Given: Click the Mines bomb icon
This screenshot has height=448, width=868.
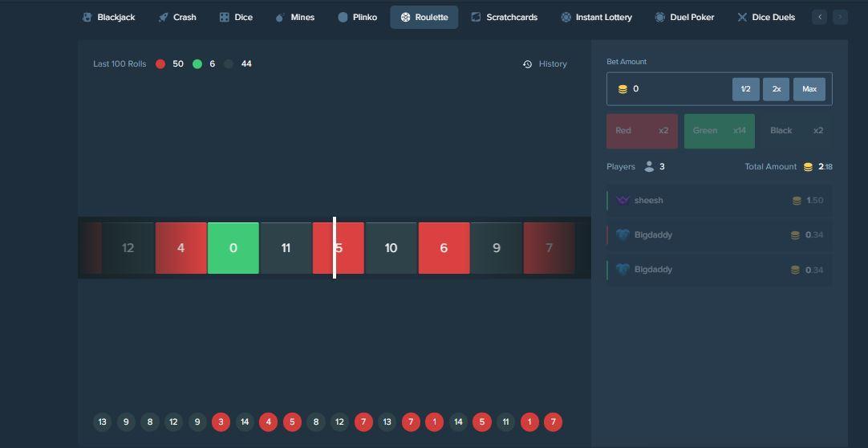Looking at the screenshot, I should coord(280,17).
